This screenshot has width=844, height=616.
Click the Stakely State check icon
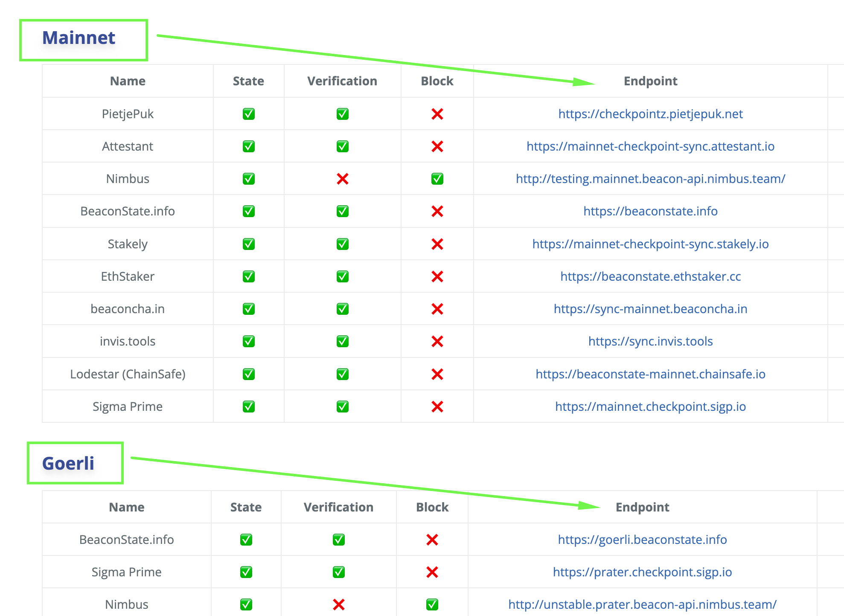[249, 244]
